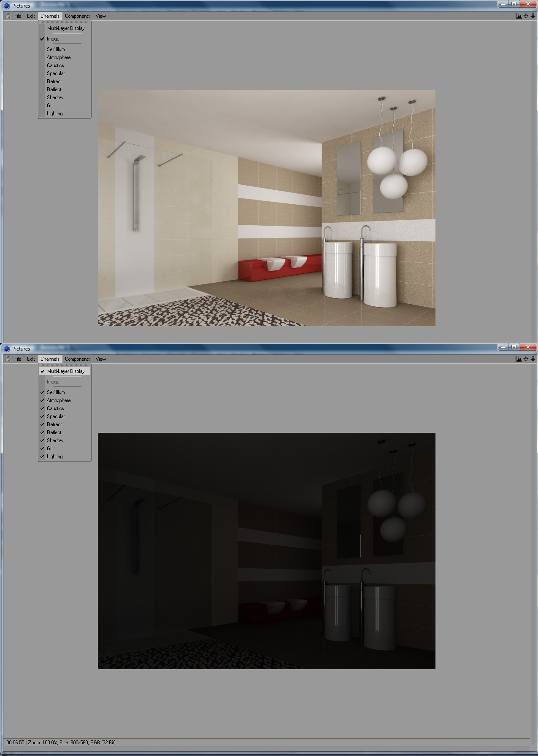Click the histogram icon in the top window

(x=518, y=16)
